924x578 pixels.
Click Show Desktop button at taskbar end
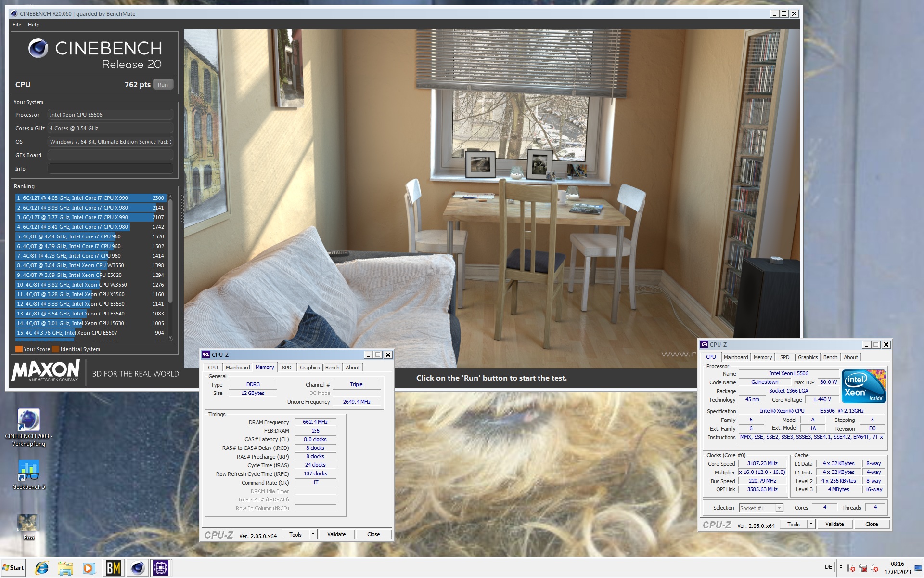click(x=919, y=568)
